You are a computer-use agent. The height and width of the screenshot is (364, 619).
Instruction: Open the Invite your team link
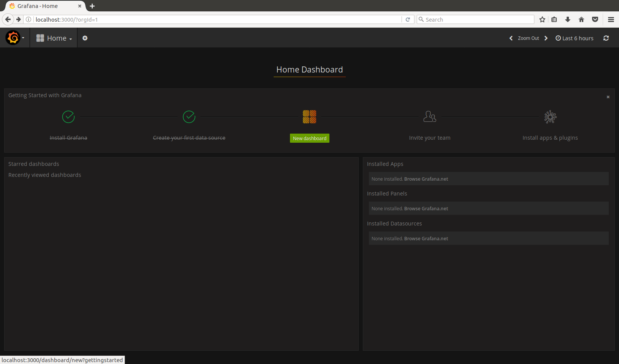click(x=430, y=138)
